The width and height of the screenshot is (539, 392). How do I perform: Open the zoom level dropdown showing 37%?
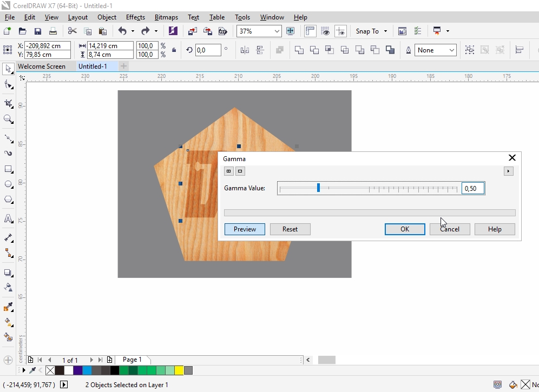[x=276, y=31]
